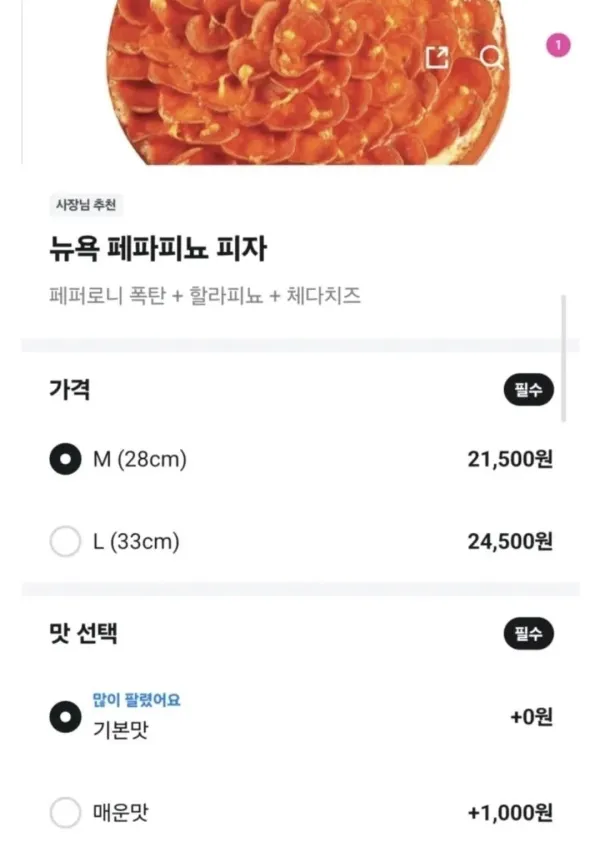
Task: Choose the L (33cm) size radio button
Action: (65, 542)
